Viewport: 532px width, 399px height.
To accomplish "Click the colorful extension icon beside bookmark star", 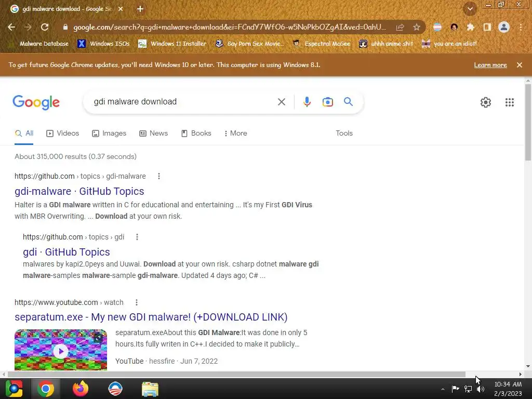I will click(x=437, y=27).
